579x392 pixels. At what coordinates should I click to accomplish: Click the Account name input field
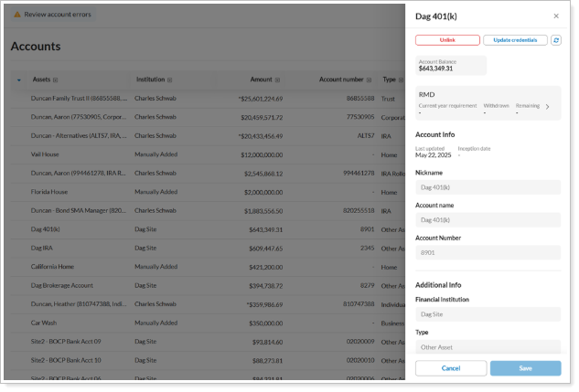pyautogui.click(x=488, y=220)
